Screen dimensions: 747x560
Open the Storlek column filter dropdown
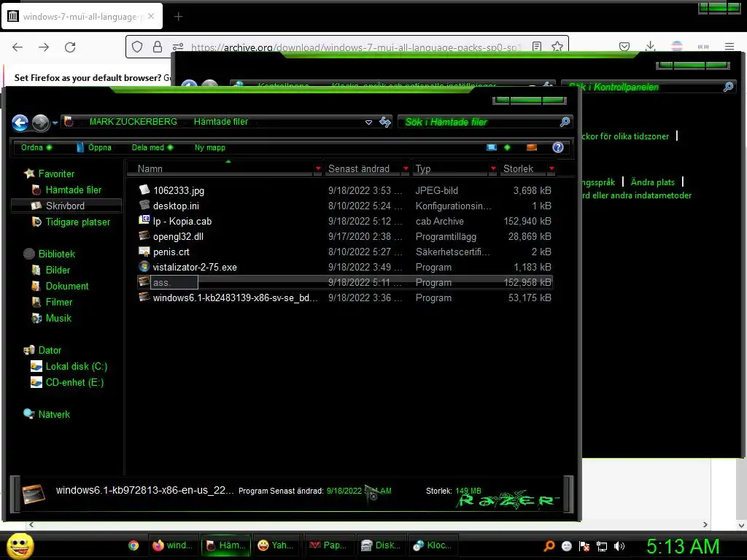pos(551,168)
